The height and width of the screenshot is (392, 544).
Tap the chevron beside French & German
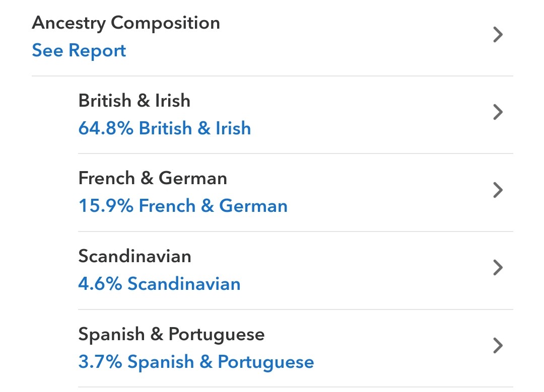click(x=498, y=190)
